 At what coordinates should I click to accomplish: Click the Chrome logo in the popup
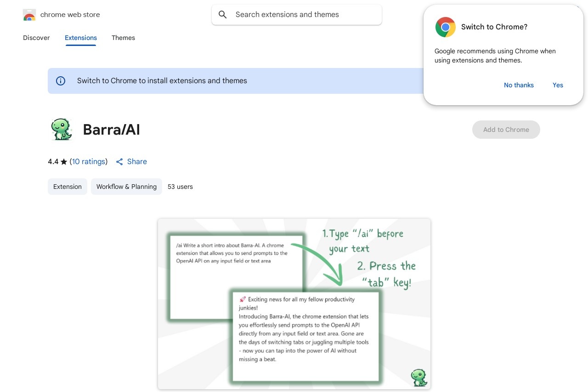coord(445,27)
